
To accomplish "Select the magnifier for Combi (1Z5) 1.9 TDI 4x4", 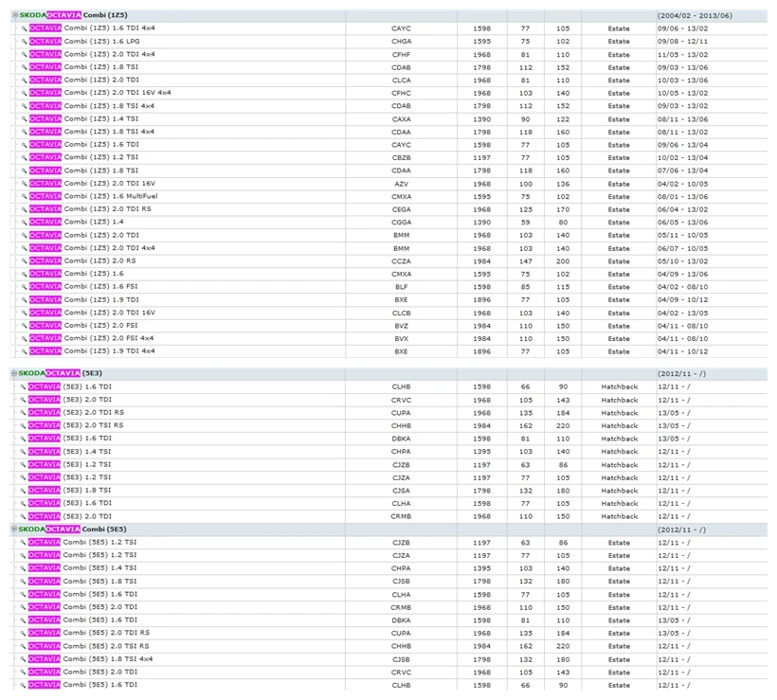I will pyautogui.click(x=24, y=351).
